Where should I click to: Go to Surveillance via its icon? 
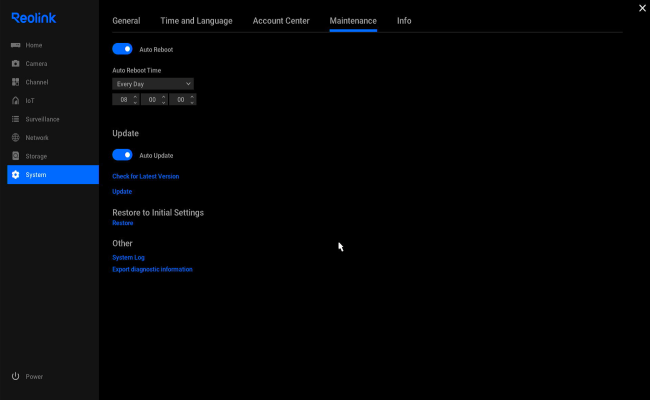(x=15, y=119)
